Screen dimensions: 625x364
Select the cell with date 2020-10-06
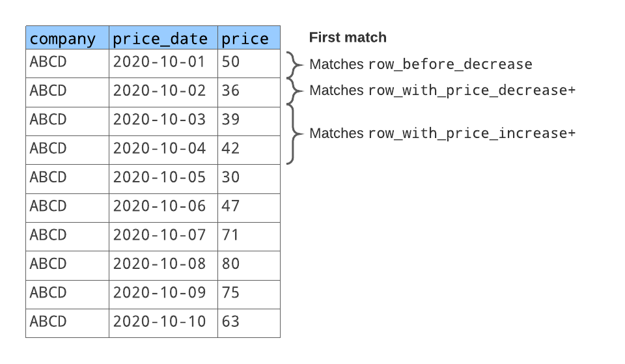(x=160, y=206)
